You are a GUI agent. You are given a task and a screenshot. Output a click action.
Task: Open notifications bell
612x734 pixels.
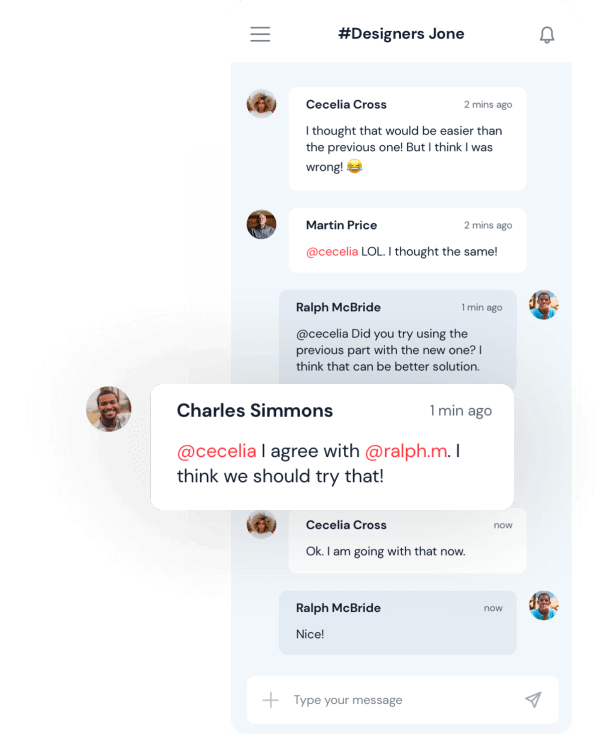click(x=546, y=35)
